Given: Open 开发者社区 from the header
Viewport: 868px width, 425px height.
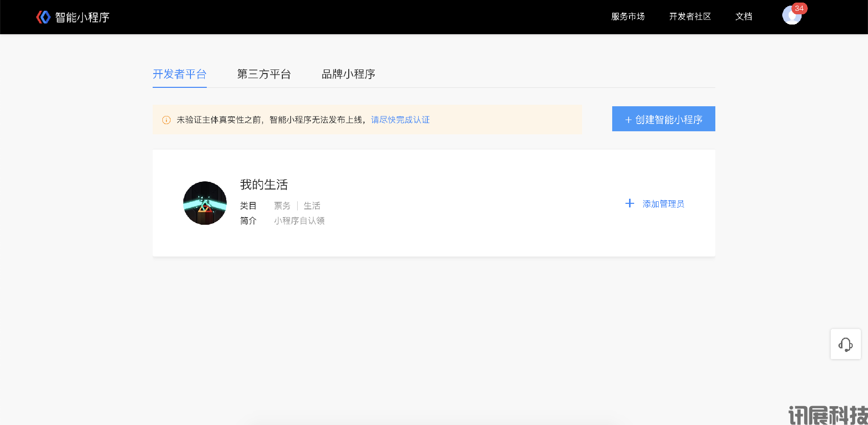Looking at the screenshot, I should click(690, 16).
